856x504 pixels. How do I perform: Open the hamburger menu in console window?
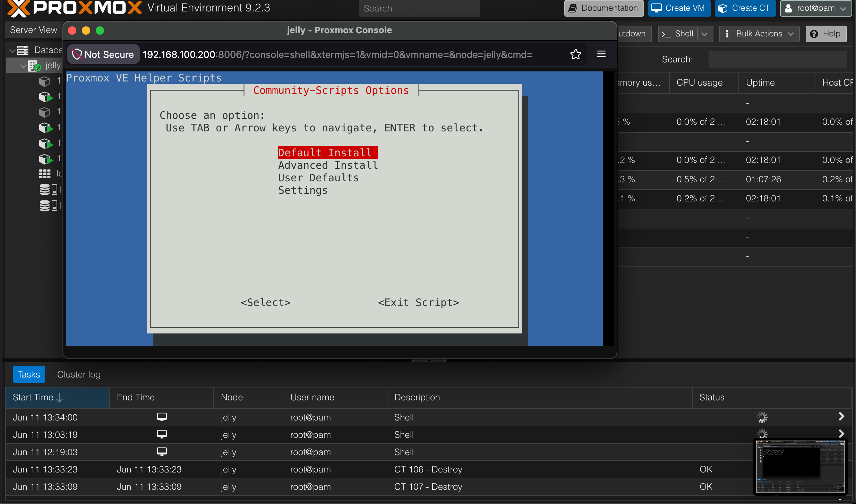[x=601, y=54]
